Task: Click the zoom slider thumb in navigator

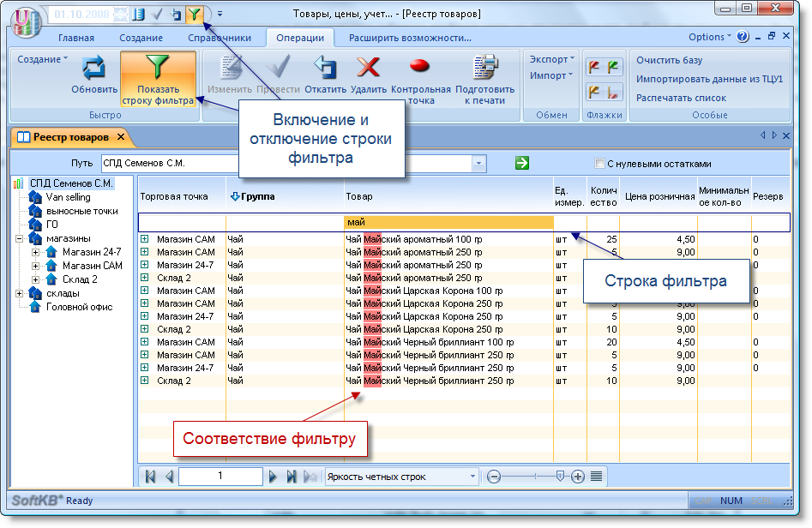Action: (560, 475)
